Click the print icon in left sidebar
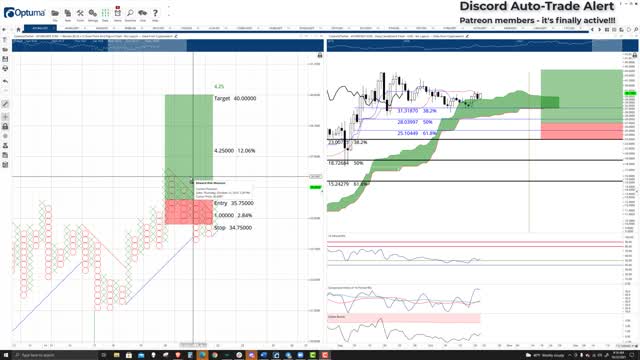The width and height of the screenshot is (640, 360). (x=5, y=69)
